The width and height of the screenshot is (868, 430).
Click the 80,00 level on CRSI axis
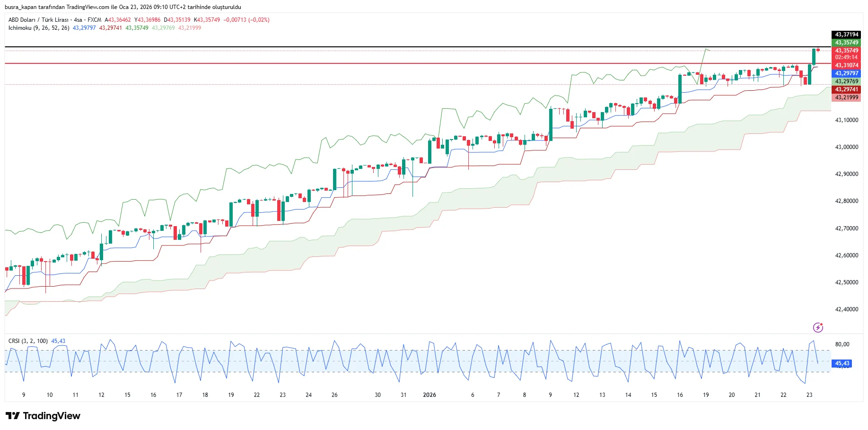[x=842, y=344]
